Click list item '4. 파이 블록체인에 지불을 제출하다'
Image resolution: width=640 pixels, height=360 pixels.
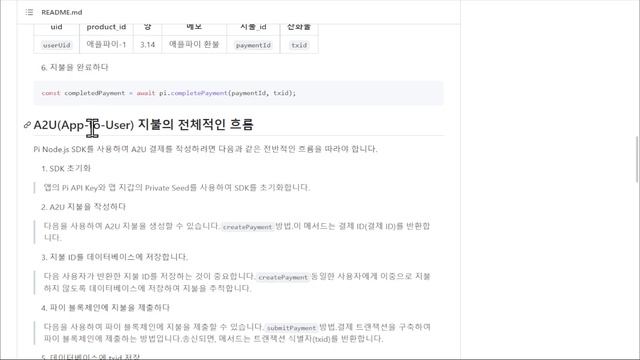105,307
